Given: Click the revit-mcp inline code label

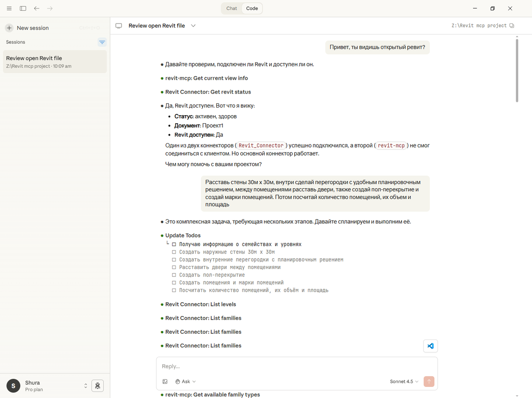Looking at the screenshot, I should 391,145.
